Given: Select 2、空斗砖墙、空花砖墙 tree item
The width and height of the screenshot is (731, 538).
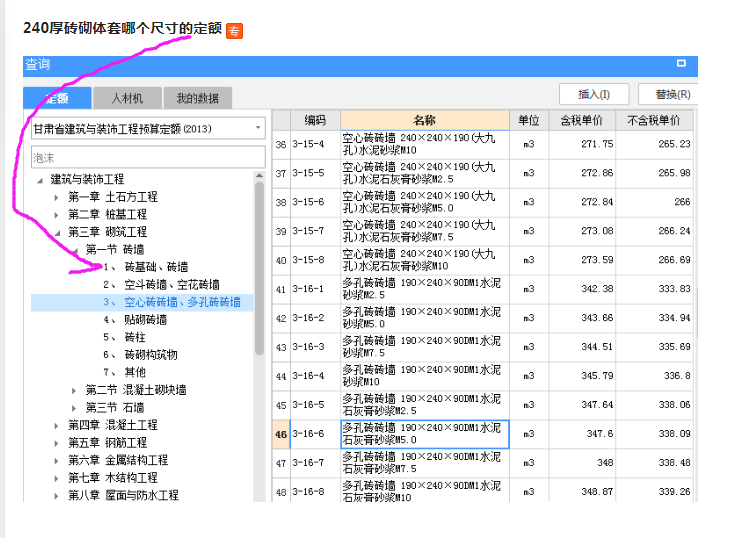Looking at the screenshot, I should 161,285.
